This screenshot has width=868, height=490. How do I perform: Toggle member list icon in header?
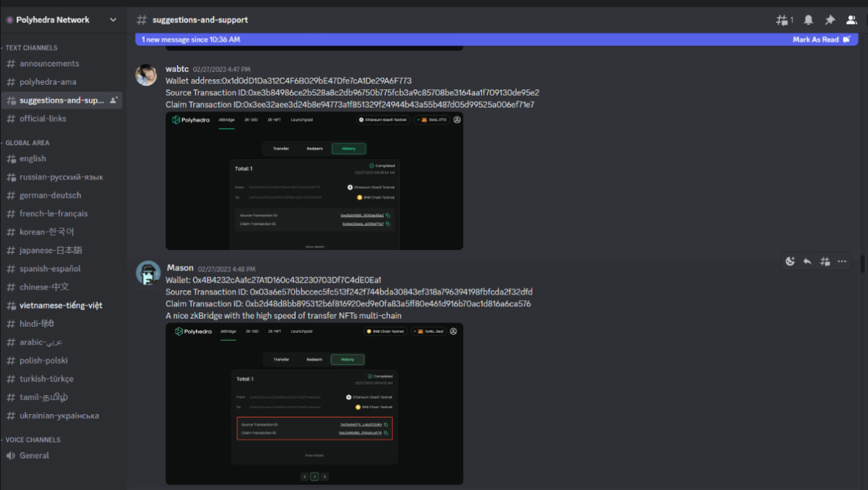[x=852, y=20]
